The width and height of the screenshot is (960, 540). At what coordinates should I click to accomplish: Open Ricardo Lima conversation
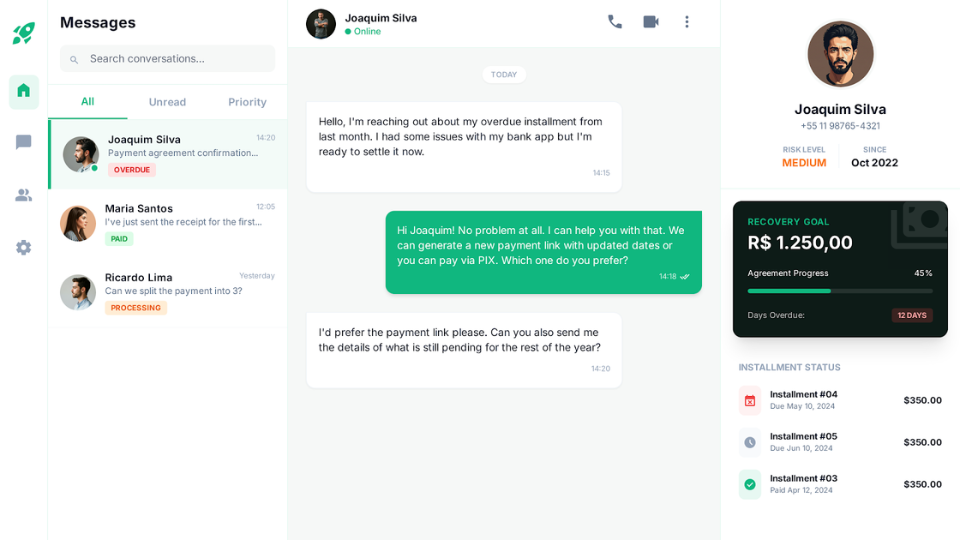[x=168, y=292]
